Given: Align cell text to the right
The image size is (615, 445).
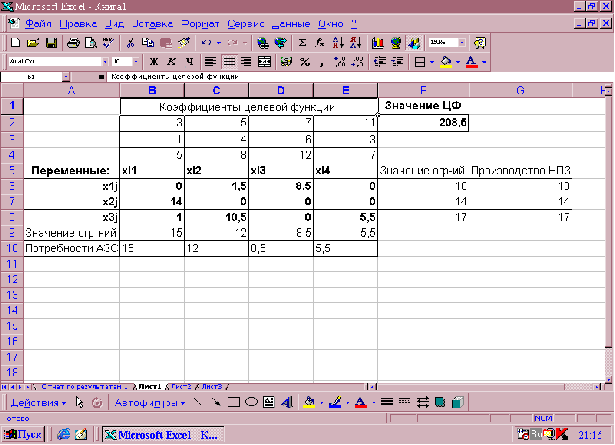Looking at the screenshot, I should 246,62.
